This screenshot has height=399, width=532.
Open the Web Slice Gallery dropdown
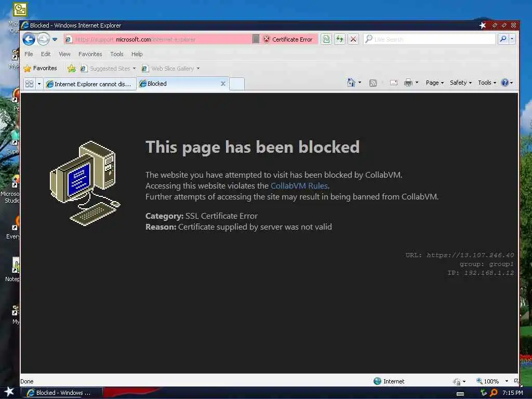170,69
